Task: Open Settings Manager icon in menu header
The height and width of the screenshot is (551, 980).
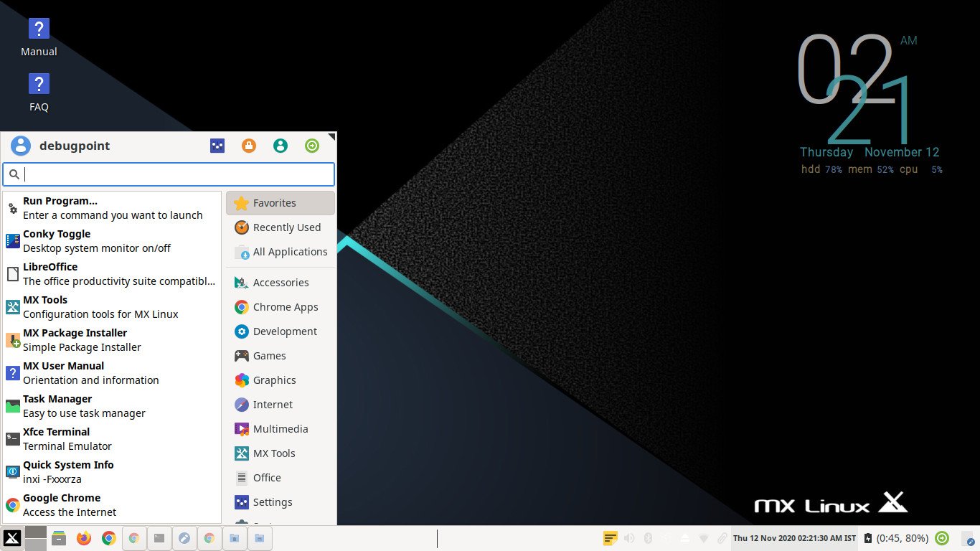Action: (217, 146)
